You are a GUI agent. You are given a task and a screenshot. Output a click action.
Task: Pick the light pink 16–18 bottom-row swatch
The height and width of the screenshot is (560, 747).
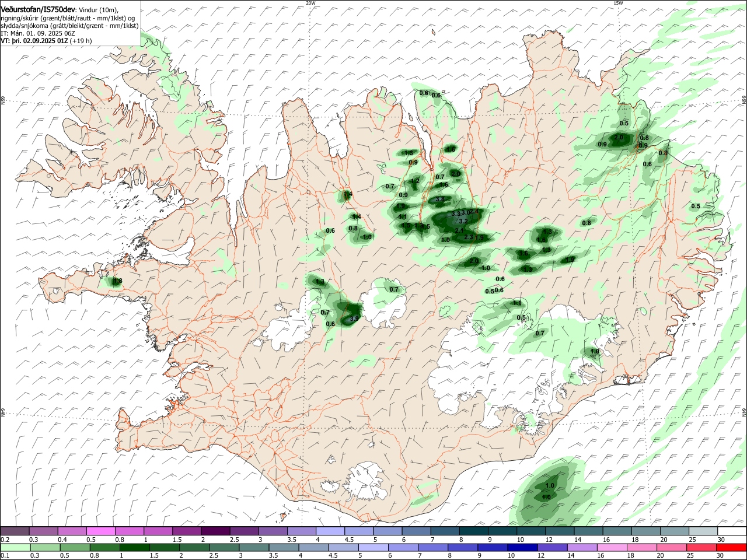612,548
